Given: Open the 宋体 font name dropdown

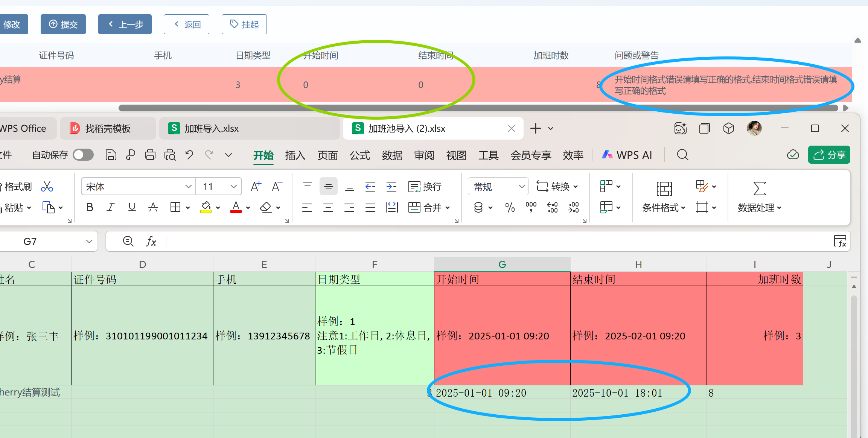Looking at the screenshot, I should [188, 187].
